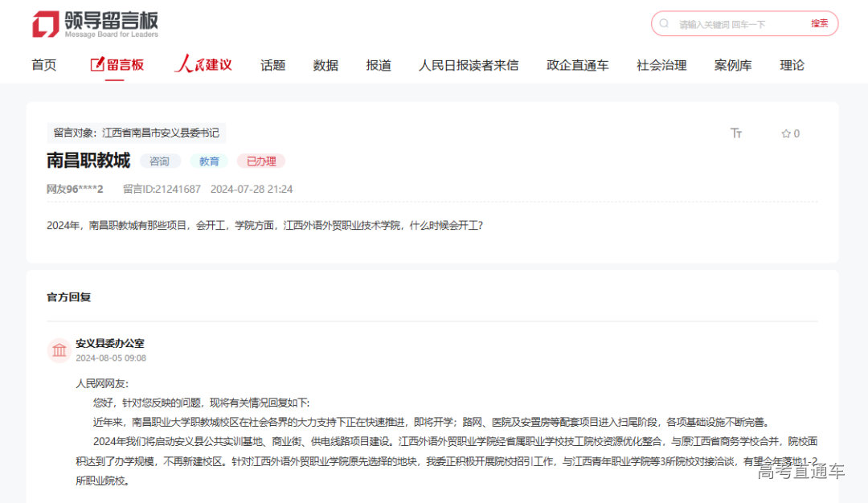Click the 搜索 search button

pos(819,23)
